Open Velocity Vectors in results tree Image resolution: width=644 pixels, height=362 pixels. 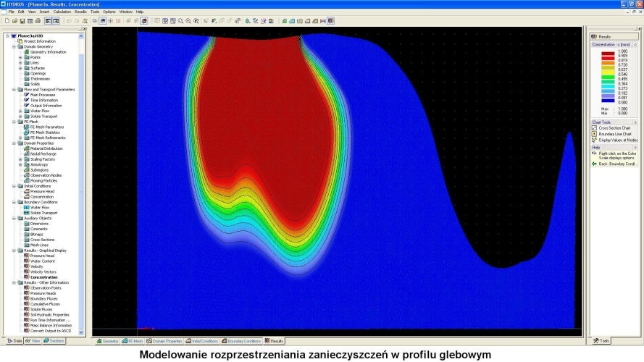tap(42, 271)
